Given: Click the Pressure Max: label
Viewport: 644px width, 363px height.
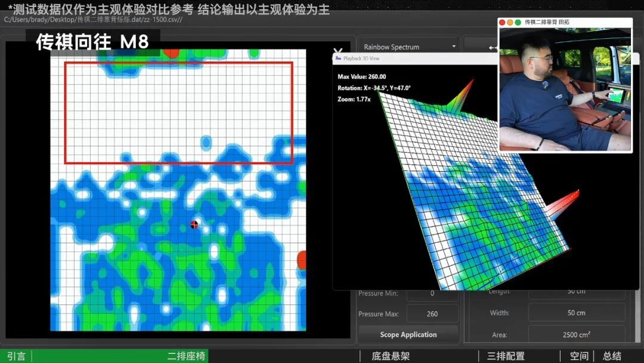Looking at the screenshot, I should point(378,314).
